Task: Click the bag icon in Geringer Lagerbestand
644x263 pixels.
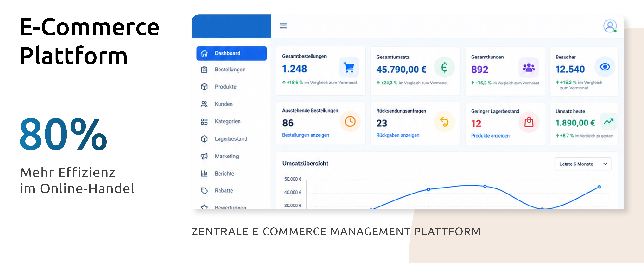Action: [x=529, y=122]
